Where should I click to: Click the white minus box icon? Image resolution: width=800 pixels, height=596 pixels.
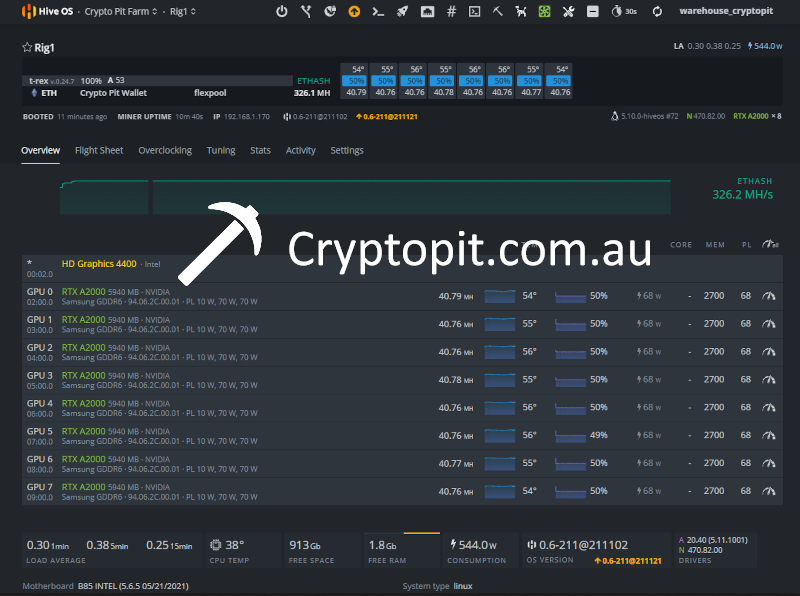click(x=592, y=11)
